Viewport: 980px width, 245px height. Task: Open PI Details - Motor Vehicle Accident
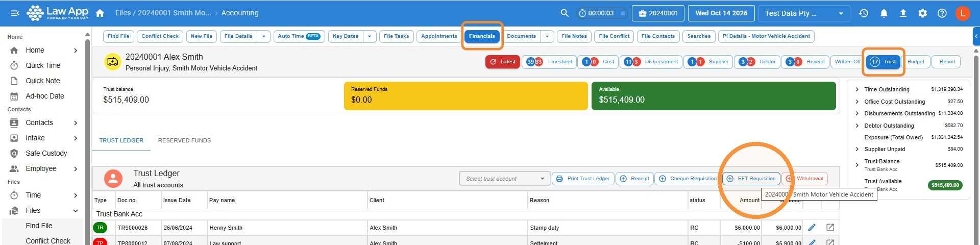coord(766,36)
